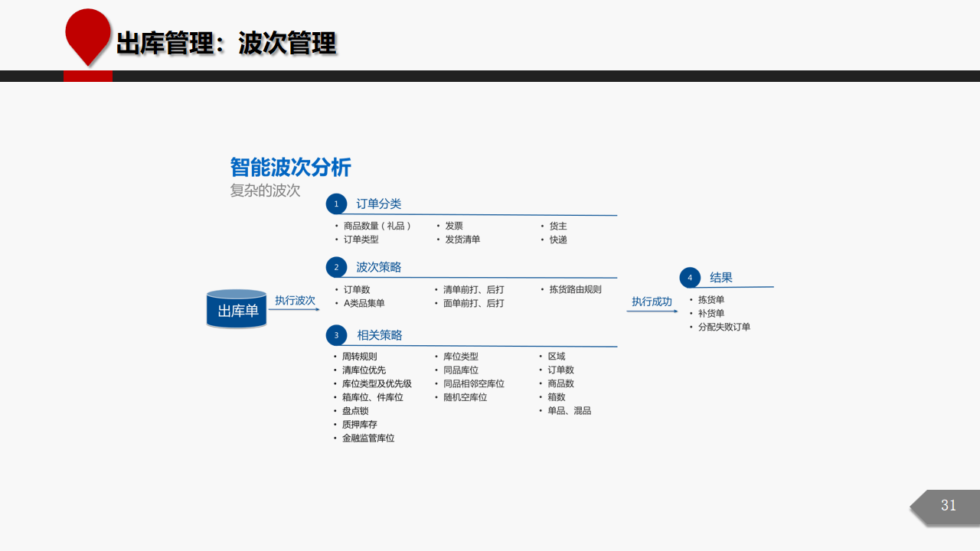Viewport: 980px width, 551px height.
Task: Click the numbered circle 4 beside 结果
Action: 690,278
